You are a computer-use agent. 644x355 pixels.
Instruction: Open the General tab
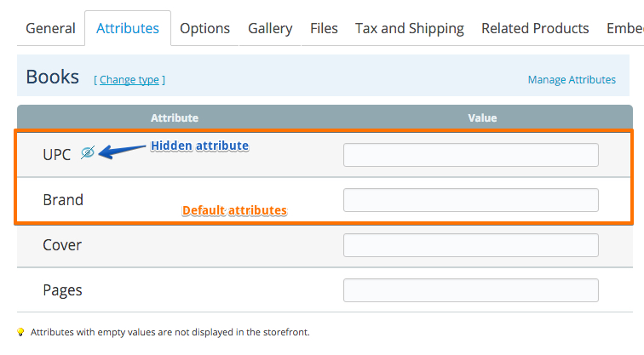pyautogui.click(x=50, y=28)
